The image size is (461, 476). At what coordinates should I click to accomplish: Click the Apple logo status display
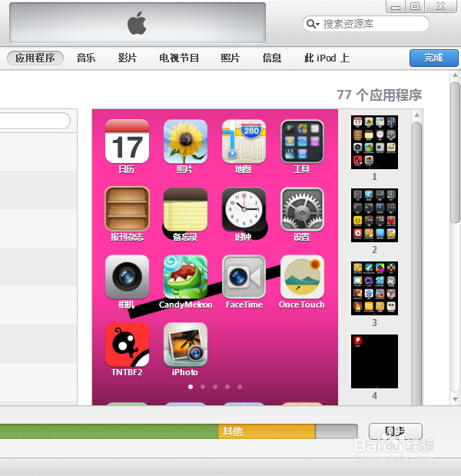[x=138, y=23]
